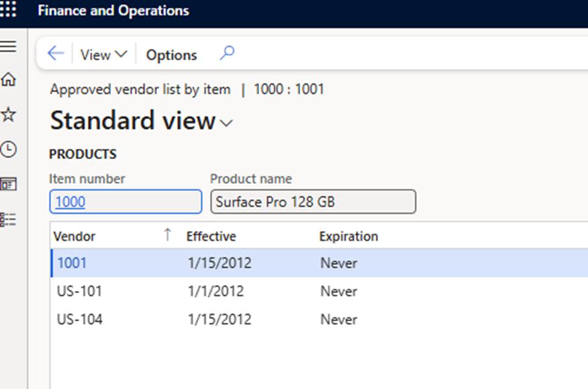Show Recent items clock icon

pyautogui.click(x=8, y=149)
